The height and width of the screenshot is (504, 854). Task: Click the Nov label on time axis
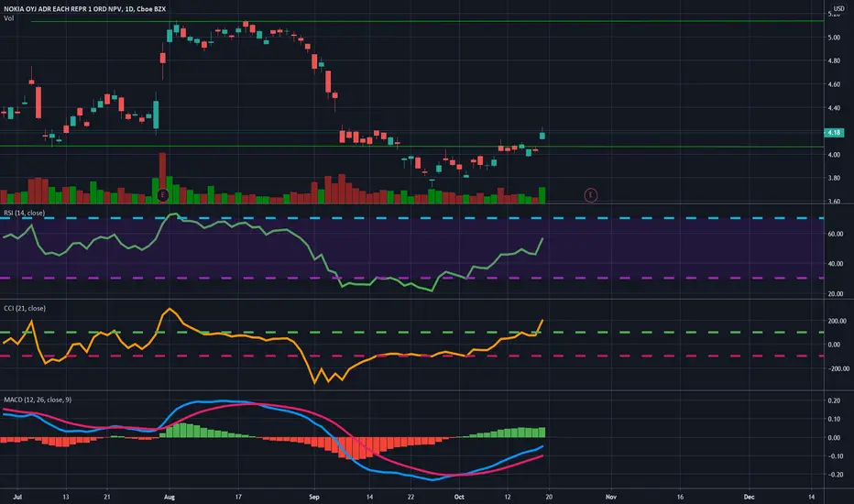610,497
